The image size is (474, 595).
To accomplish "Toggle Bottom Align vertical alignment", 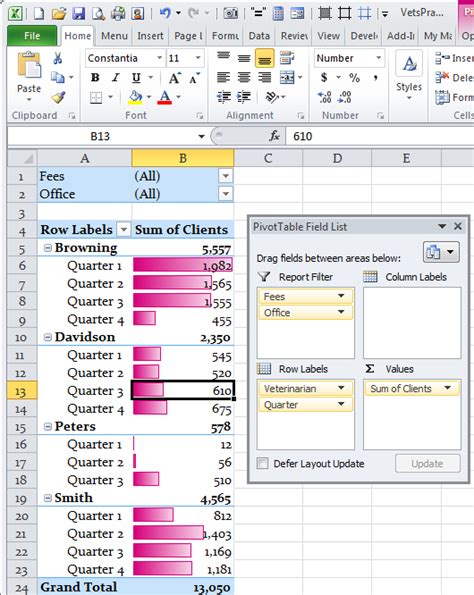I will pyautogui.click(x=264, y=58).
